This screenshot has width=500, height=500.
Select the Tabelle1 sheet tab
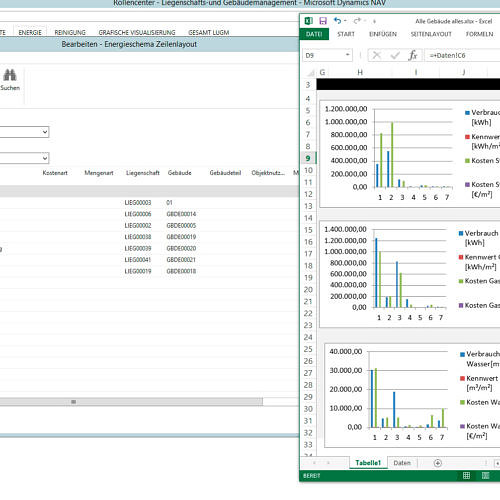point(368,463)
